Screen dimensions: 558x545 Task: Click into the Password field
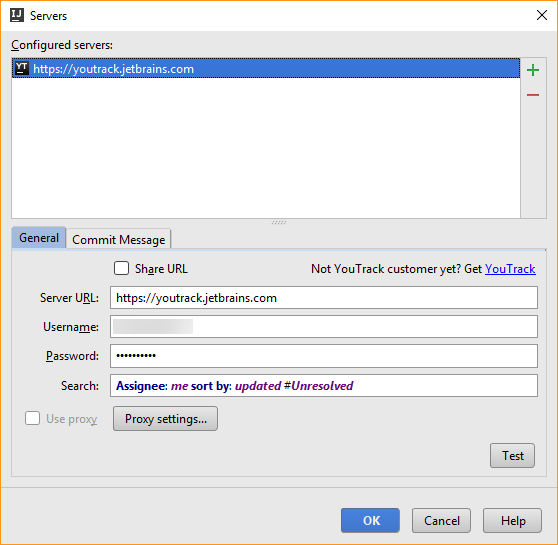click(x=323, y=356)
